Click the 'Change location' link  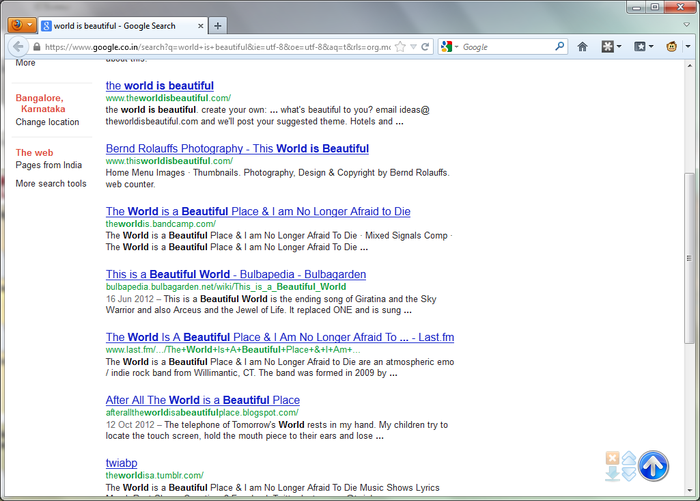(47, 122)
